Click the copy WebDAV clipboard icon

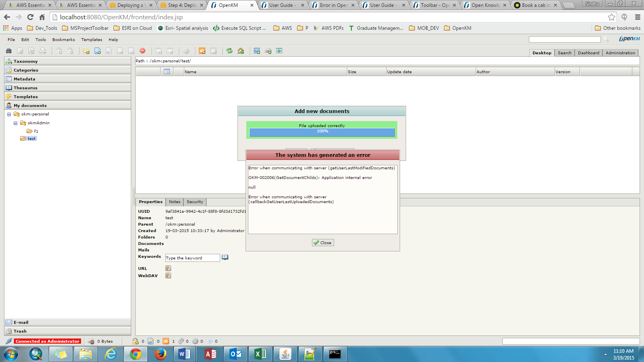(x=168, y=276)
